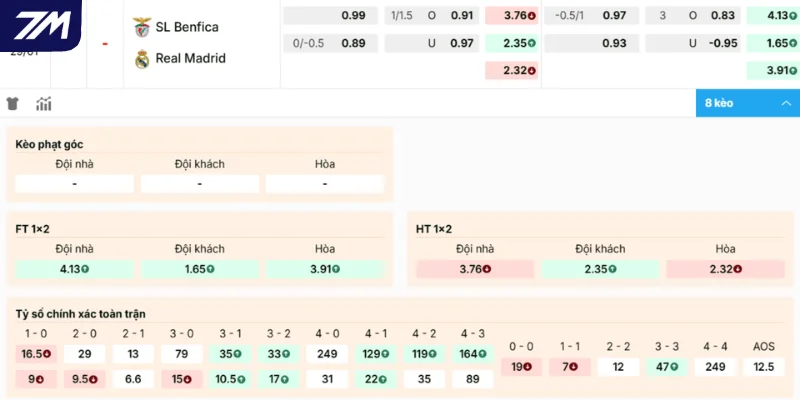Collapse the blue "8 kèo" panel
This screenshot has height=400, width=800.
coord(747,103)
